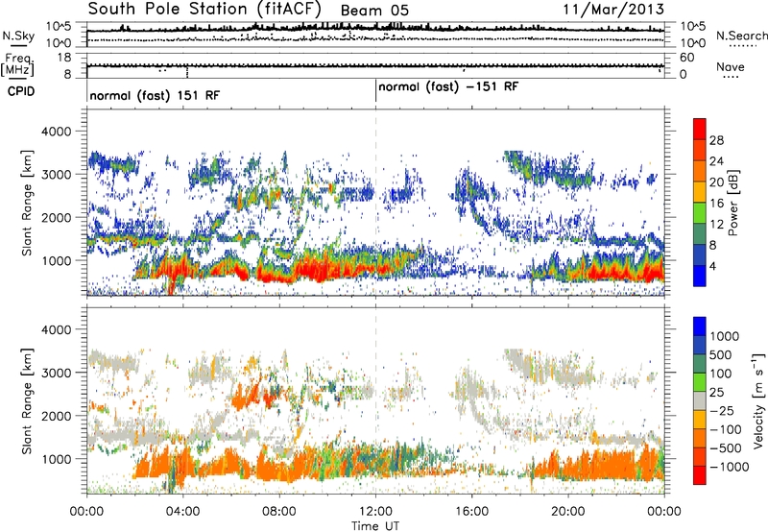Screen dimensions: 768x532
Task: Select the "Power [dB]" colorbar title
Action: [732, 203]
